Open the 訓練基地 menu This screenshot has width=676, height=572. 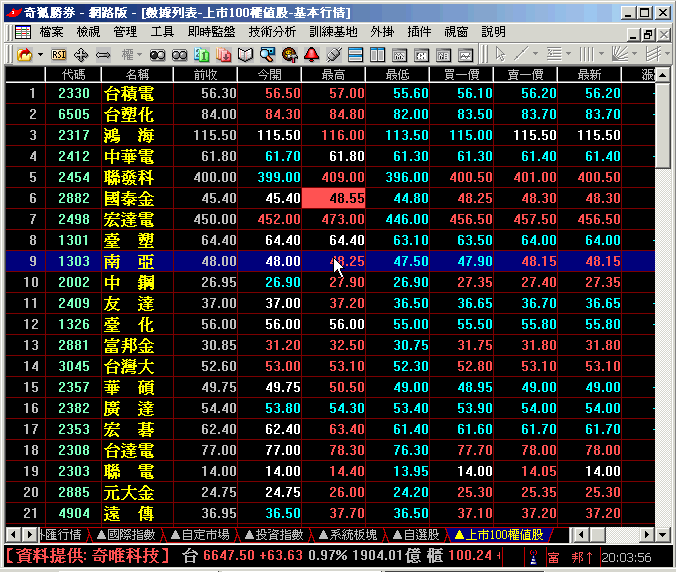pos(333,32)
